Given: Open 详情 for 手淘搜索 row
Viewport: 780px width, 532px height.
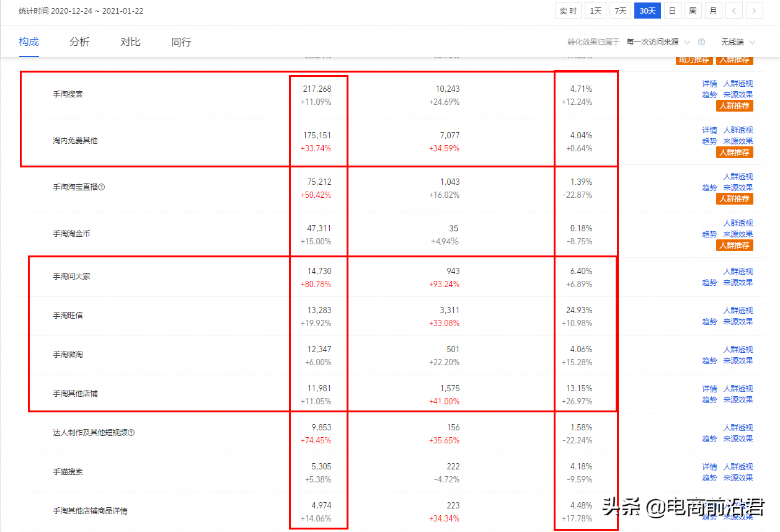Looking at the screenshot, I should (709, 84).
